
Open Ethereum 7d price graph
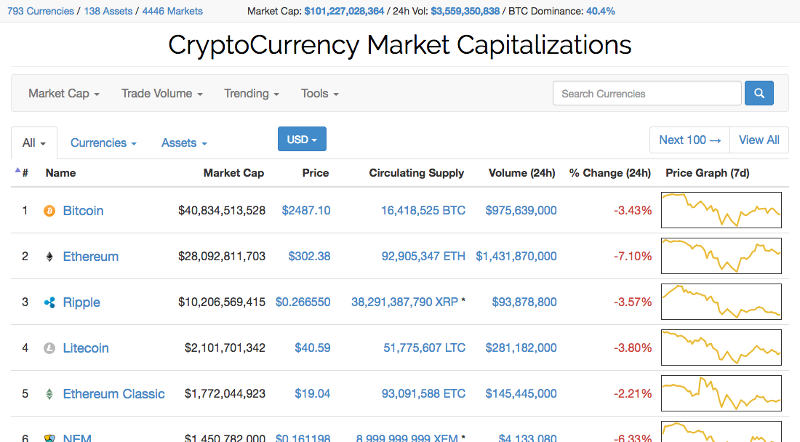click(x=721, y=256)
